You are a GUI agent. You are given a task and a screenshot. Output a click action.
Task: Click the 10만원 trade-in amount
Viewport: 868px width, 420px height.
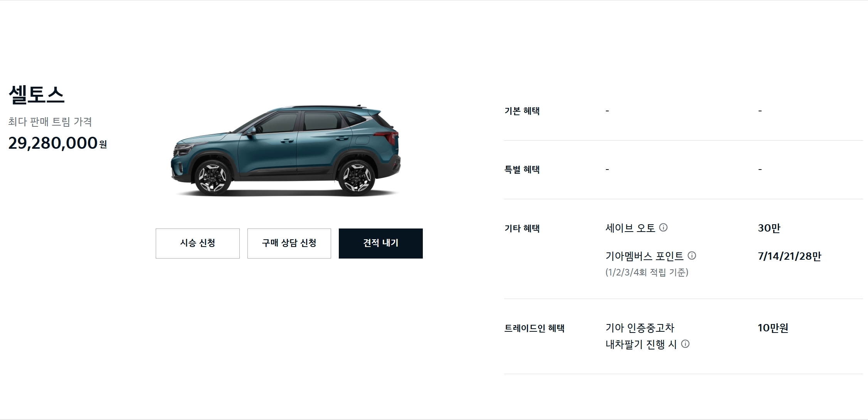click(x=773, y=328)
